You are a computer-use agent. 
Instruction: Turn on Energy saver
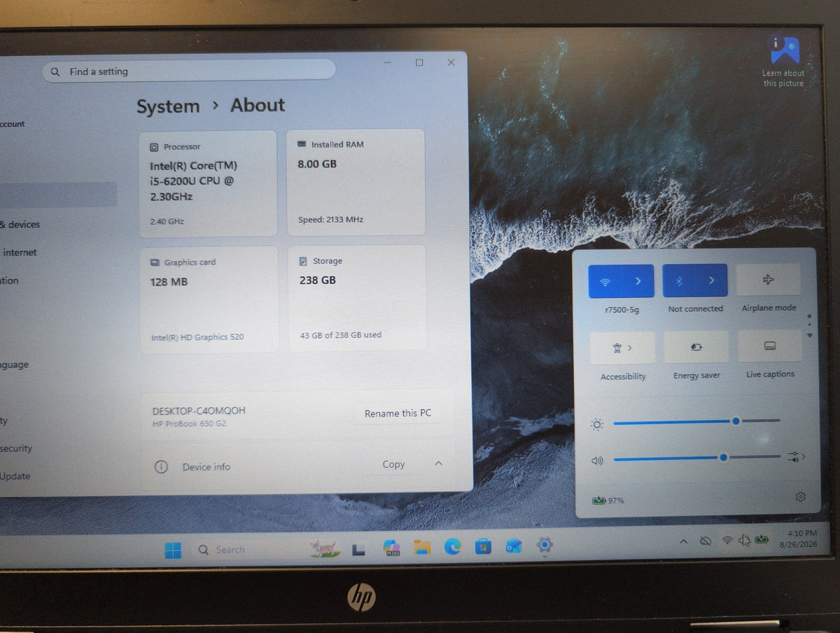click(x=696, y=347)
